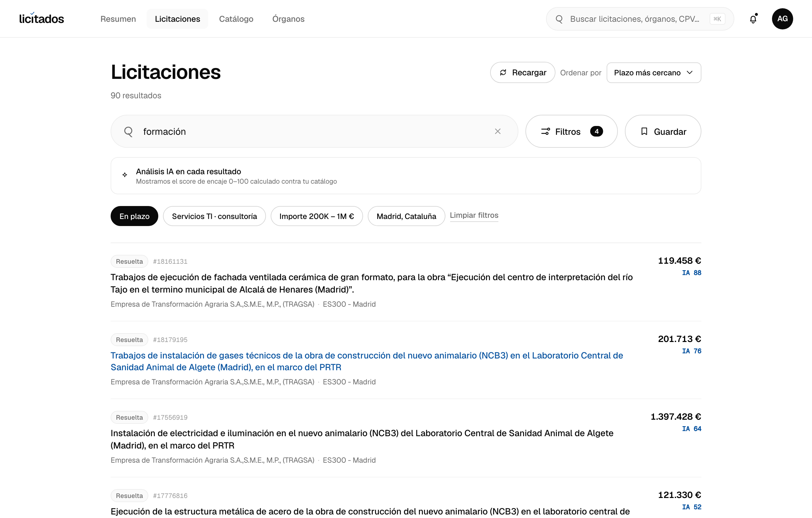Toggle the Madrid, Cataluña filter chip
The height and width of the screenshot is (518, 812).
click(406, 216)
